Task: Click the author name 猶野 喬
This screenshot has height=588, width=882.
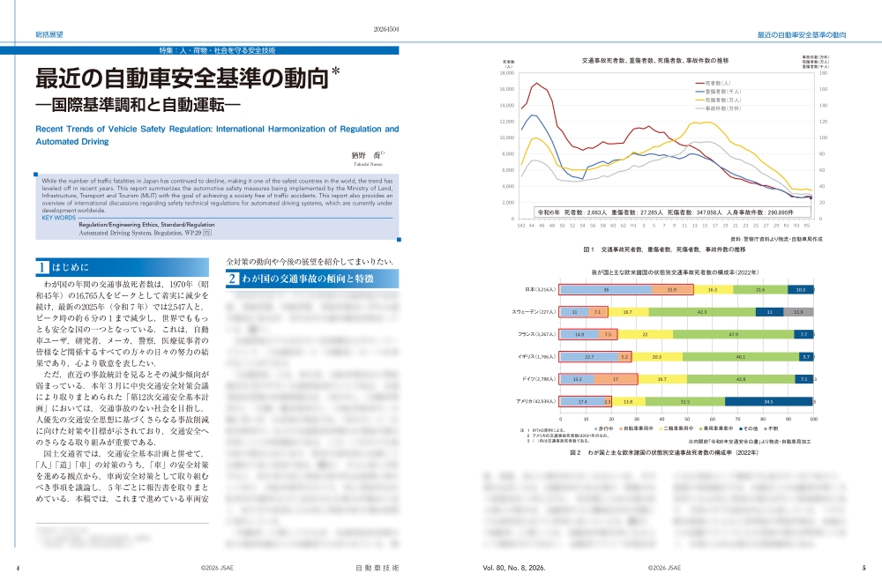Action: click(x=366, y=156)
